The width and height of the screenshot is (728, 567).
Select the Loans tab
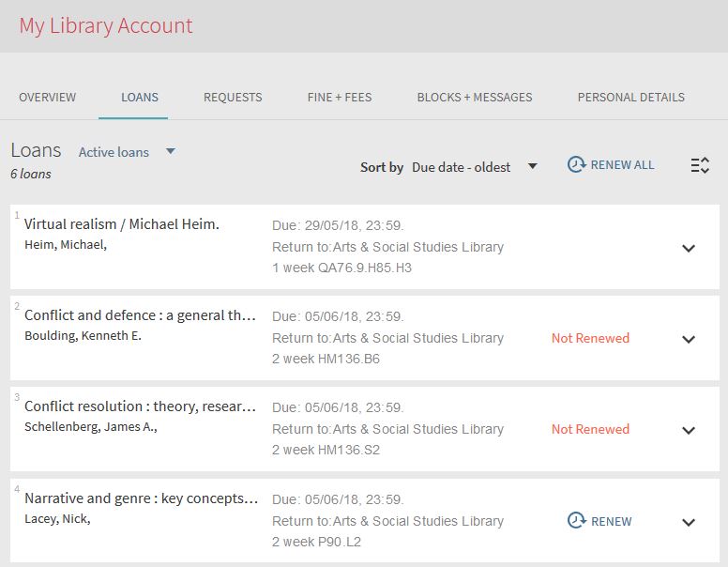click(x=140, y=97)
